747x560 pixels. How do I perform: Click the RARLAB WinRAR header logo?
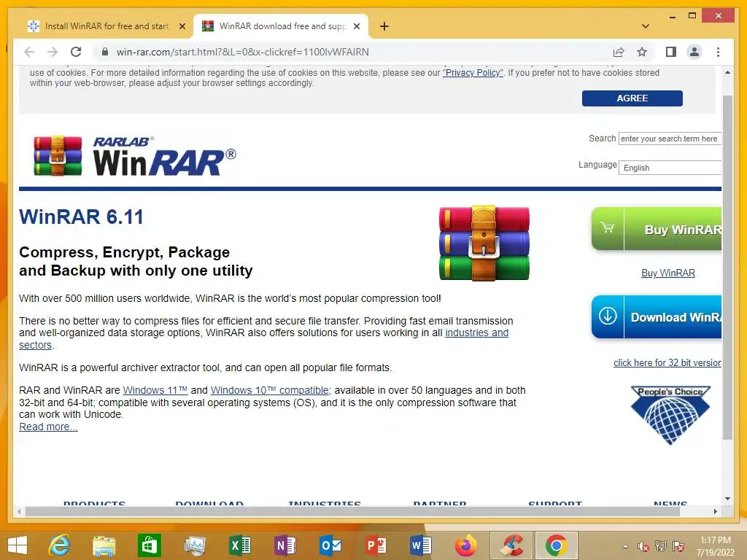[135, 156]
